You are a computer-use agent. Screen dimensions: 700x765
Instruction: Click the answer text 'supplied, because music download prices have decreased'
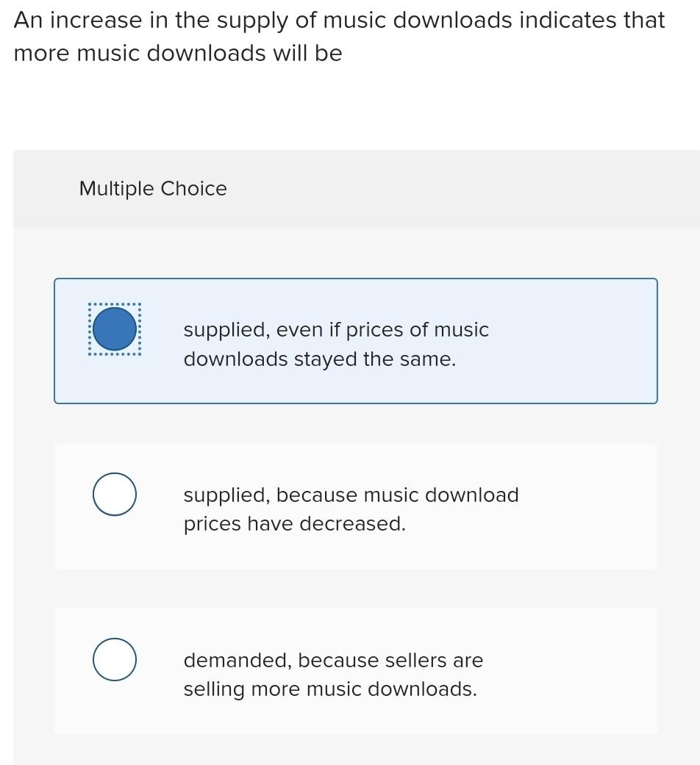[x=351, y=509]
